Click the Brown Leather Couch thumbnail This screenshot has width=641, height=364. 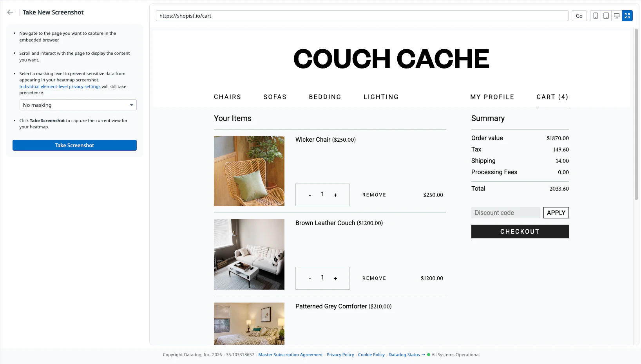coord(249,254)
